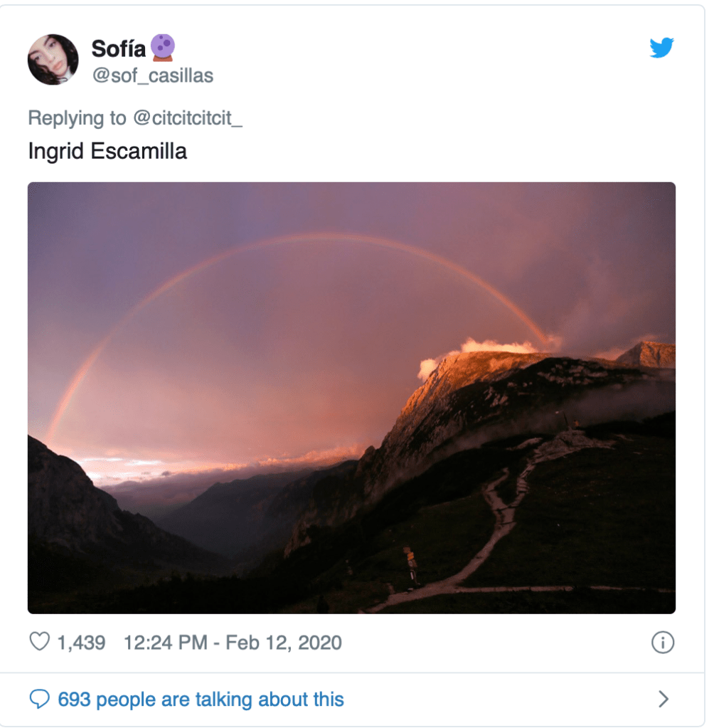This screenshot has width=709, height=728.
Task: Click the Feb 12, 2020 date
Action: pos(284,643)
